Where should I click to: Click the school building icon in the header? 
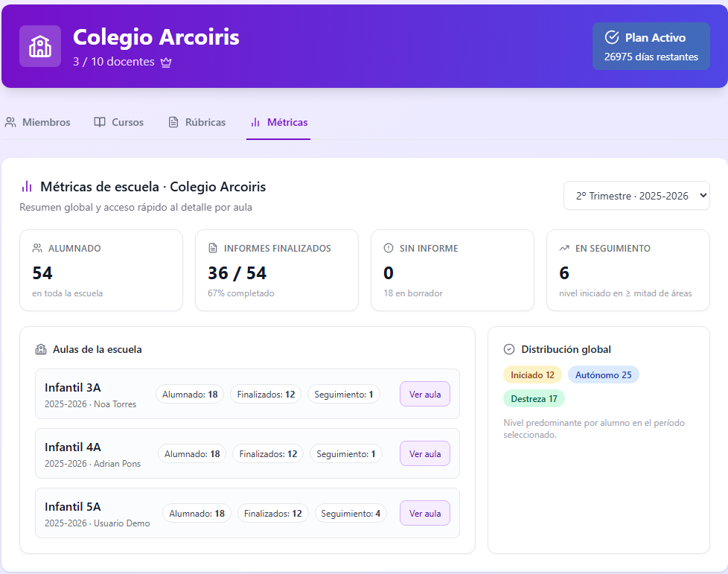click(39, 45)
